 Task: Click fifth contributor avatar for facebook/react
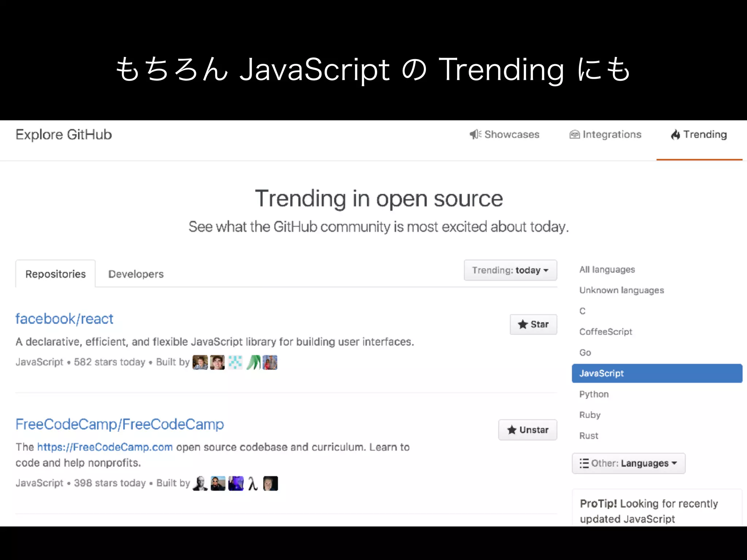[x=270, y=362]
